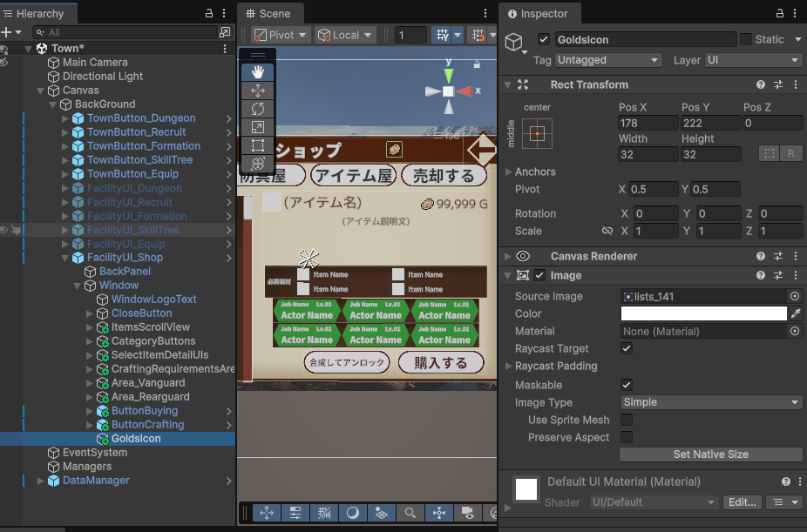Toggle the Static checkbox
This screenshot has height=532, width=807.
(746, 39)
